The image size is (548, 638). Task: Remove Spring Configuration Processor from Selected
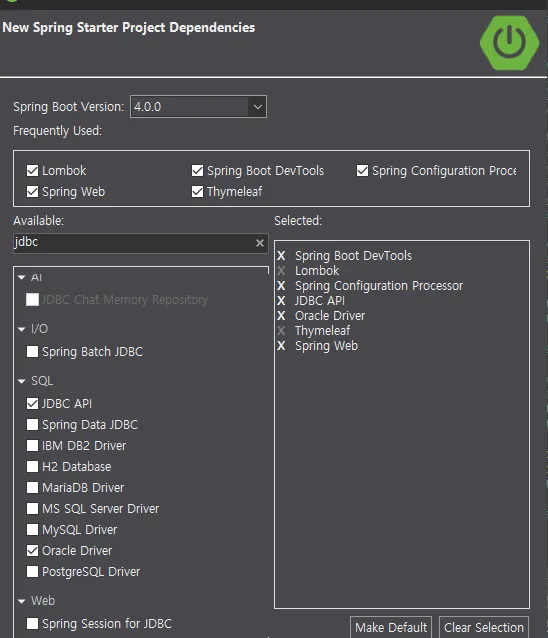pos(281,286)
